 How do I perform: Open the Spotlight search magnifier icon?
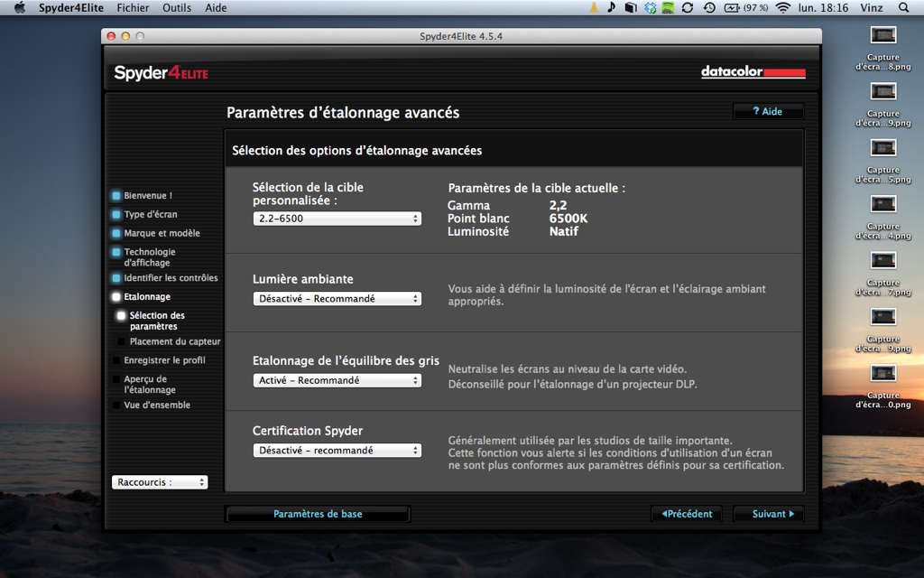(904, 8)
